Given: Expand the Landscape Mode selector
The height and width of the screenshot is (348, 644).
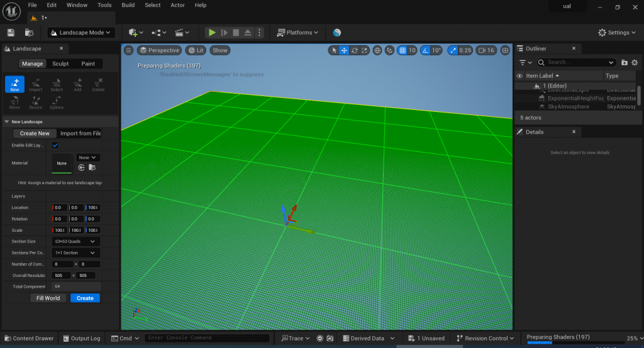Looking at the screenshot, I should [x=81, y=33].
